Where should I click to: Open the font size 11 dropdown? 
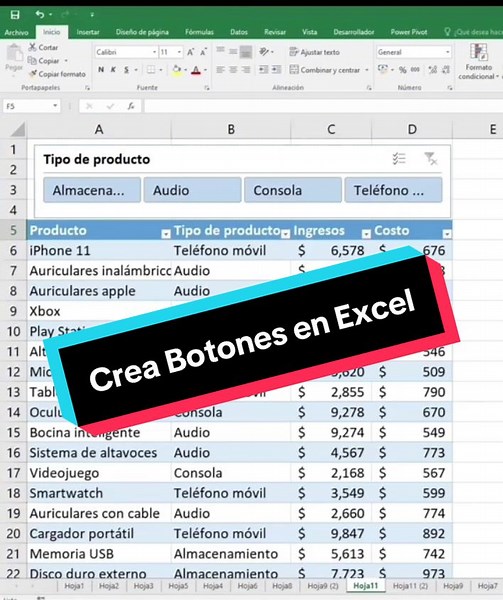tap(179, 52)
